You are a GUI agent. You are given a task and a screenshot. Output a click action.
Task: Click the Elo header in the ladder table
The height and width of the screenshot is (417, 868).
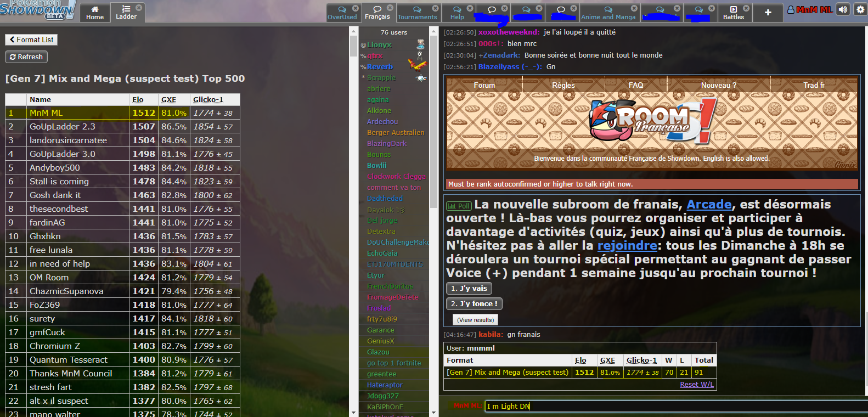138,99
